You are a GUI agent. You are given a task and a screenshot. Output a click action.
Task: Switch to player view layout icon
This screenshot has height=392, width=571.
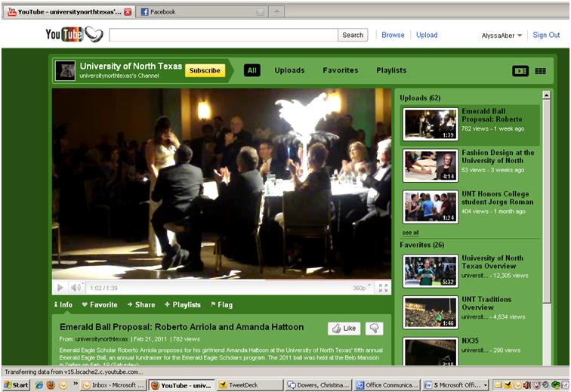click(x=520, y=71)
